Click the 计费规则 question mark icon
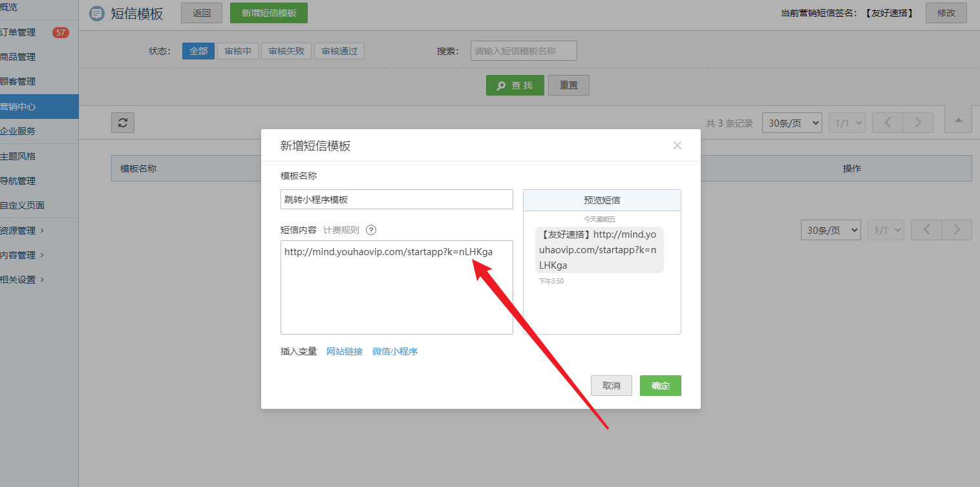This screenshot has height=487, width=980. click(x=371, y=230)
